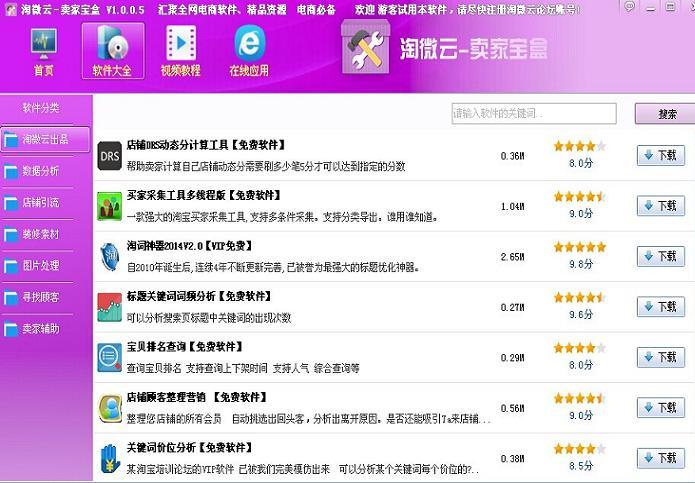Click the app logo in the title bar
This screenshot has width=695, height=483.
[x=11, y=9]
